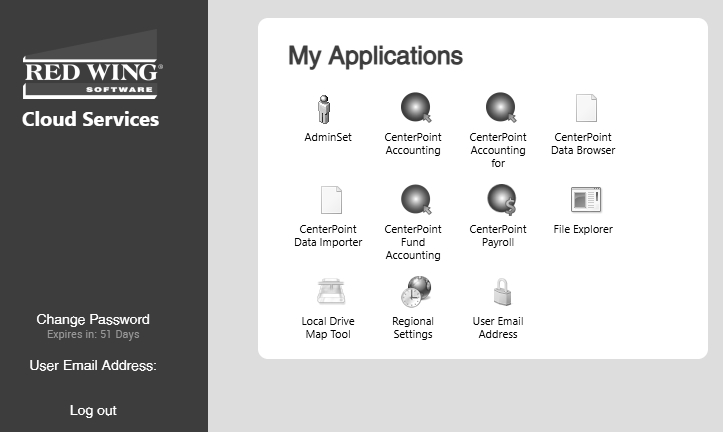Click the User Email Address padlock icon

coord(498,292)
